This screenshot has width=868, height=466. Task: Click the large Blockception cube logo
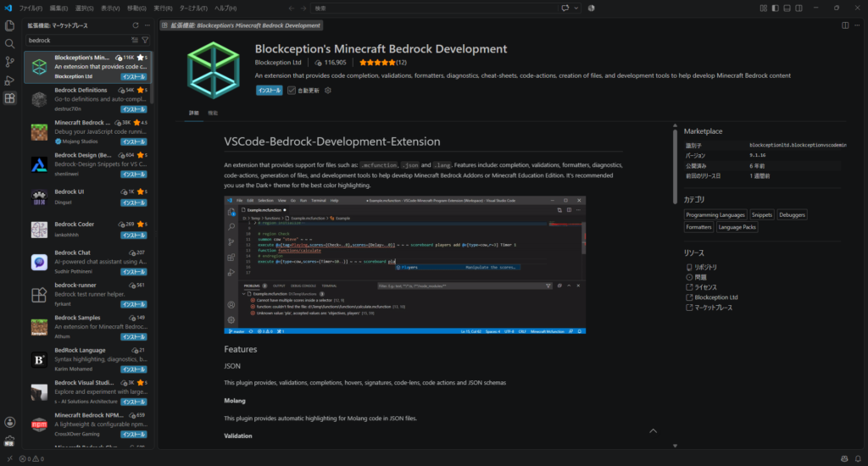click(x=213, y=71)
